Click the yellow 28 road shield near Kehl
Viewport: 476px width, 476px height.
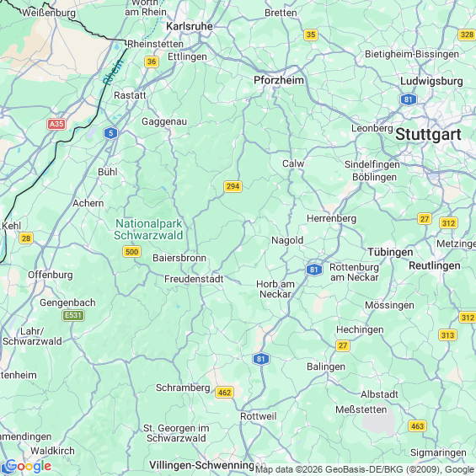tap(26, 238)
